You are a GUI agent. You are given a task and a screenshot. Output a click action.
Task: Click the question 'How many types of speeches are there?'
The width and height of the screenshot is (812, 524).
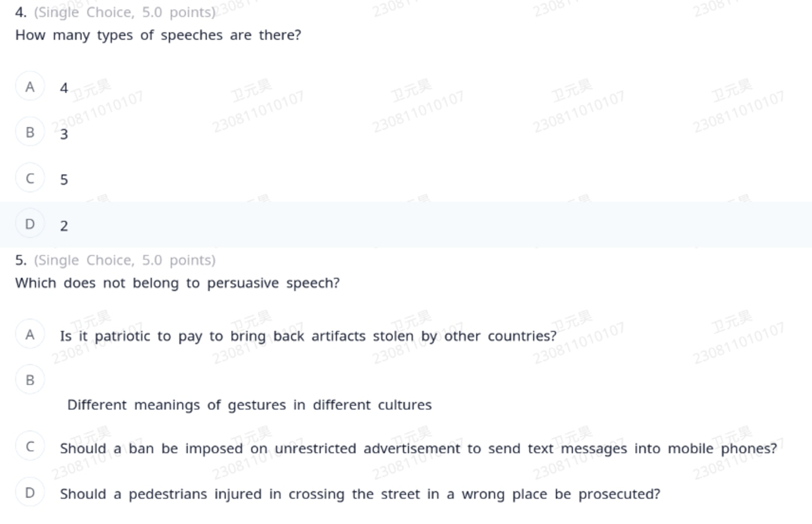coord(158,35)
